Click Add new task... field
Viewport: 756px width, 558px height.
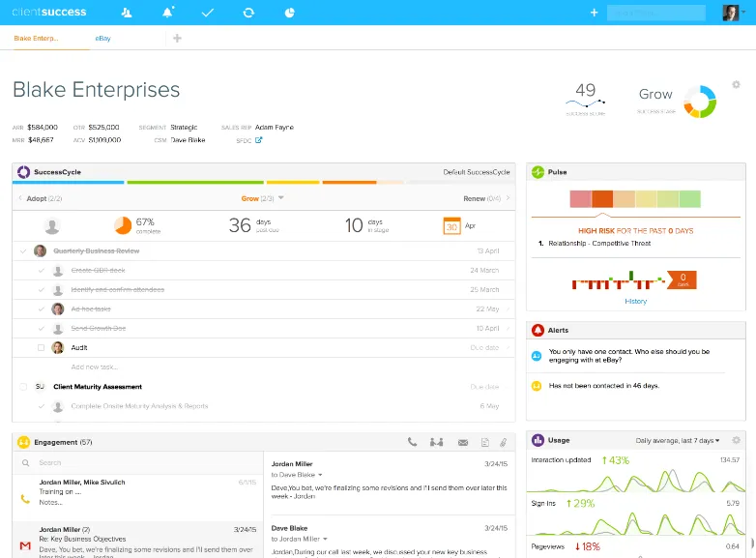coord(95,367)
